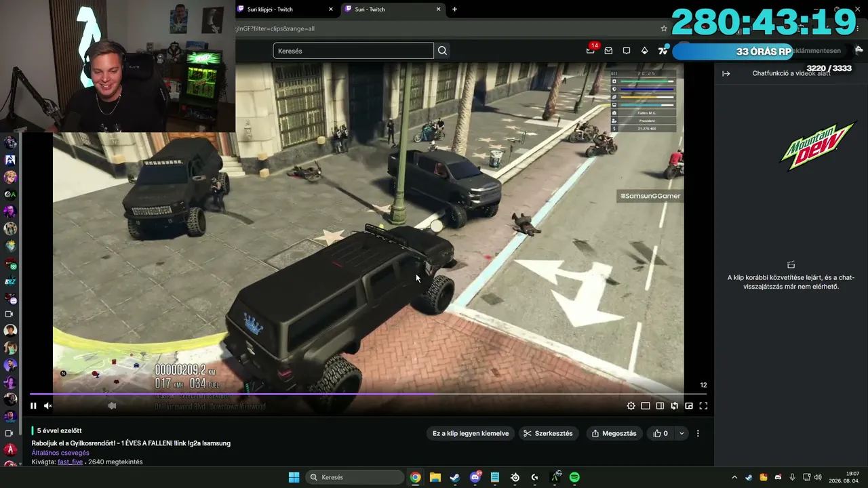This screenshot has height=488, width=868.
Task: Open Discord from the taskbar
Action: point(475,477)
